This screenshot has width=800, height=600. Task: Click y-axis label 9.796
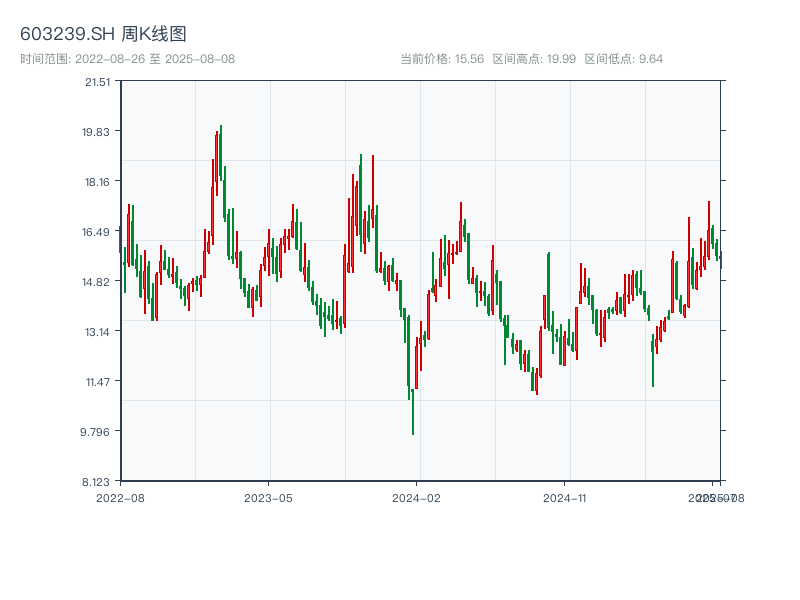click(x=95, y=432)
